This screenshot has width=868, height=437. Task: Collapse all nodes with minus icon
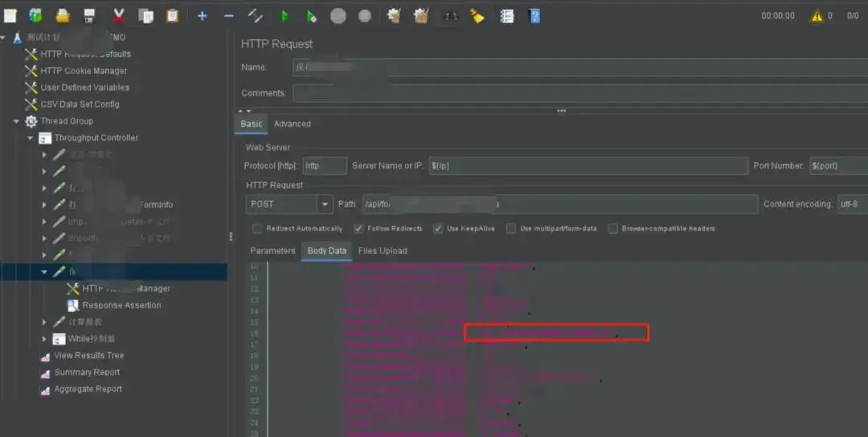coord(228,16)
